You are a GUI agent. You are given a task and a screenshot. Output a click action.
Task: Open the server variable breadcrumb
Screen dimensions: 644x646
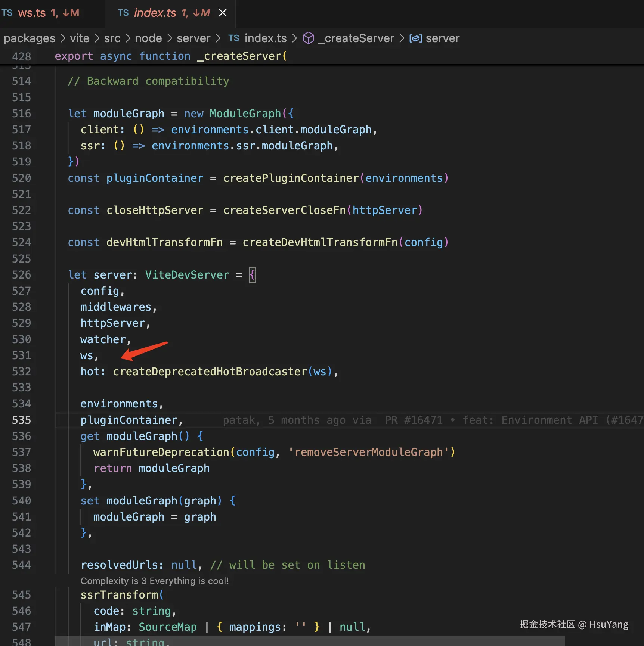pyautogui.click(x=443, y=38)
